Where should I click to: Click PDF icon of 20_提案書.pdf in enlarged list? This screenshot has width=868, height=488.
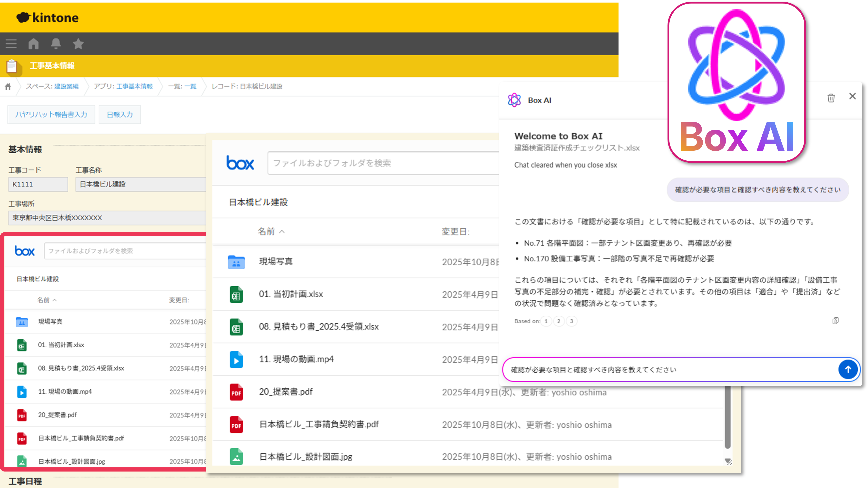click(236, 392)
